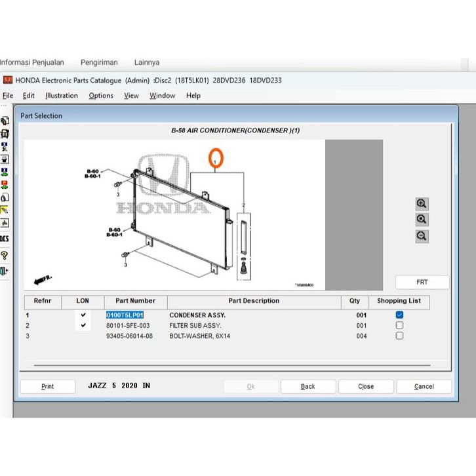Click the DCS icon in left toolbar
Screen dimensions: 476x476
tap(5, 239)
